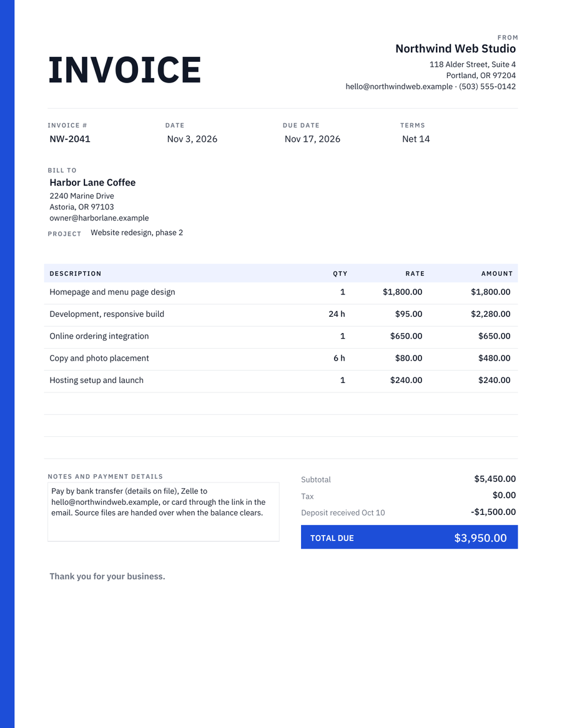Click the 6 h quantity cell
562x728 pixels.
[x=339, y=358]
